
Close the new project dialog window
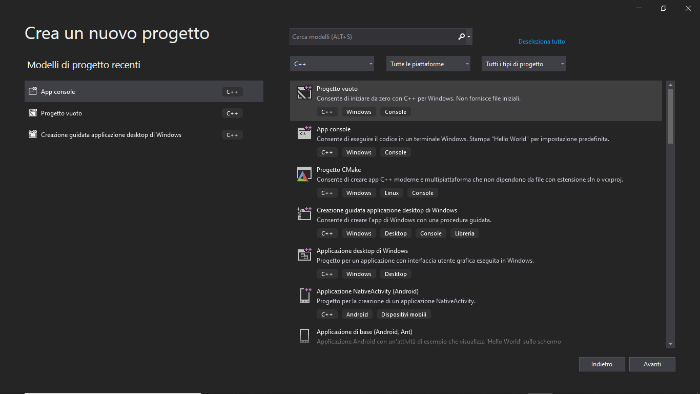[688, 8]
